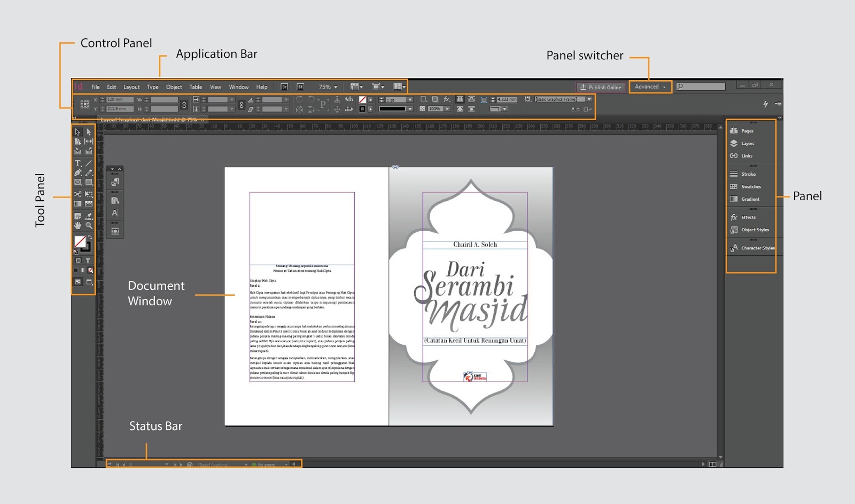Open the Character Styles panel
Screen dimensions: 855x504
click(752, 248)
